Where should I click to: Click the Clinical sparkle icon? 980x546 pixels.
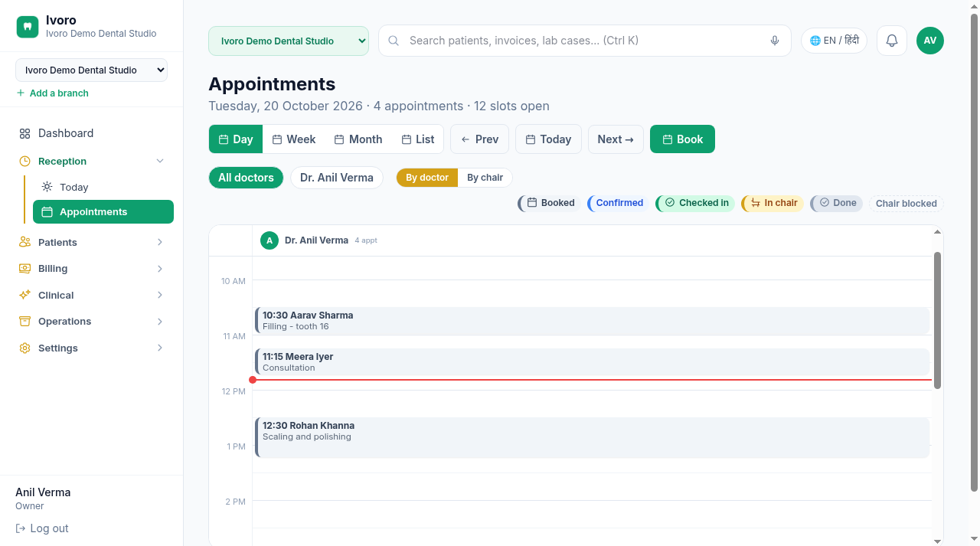(x=24, y=295)
